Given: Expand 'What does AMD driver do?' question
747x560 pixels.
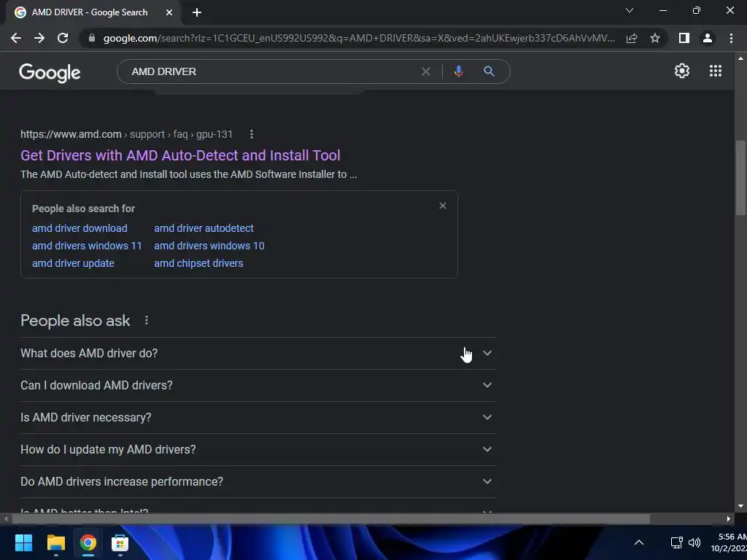Looking at the screenshot, I should coord(258,354).
